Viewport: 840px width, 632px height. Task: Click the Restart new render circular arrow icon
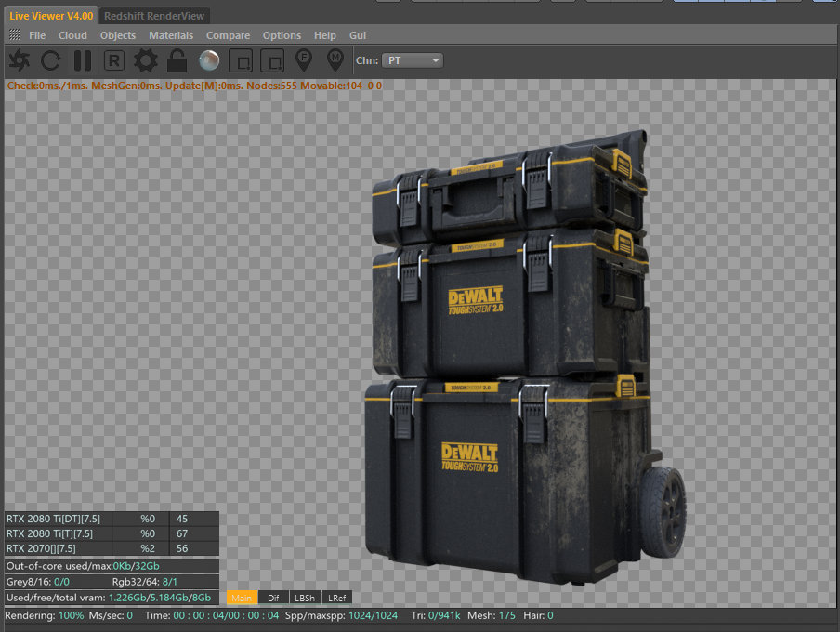click(51, 60)
